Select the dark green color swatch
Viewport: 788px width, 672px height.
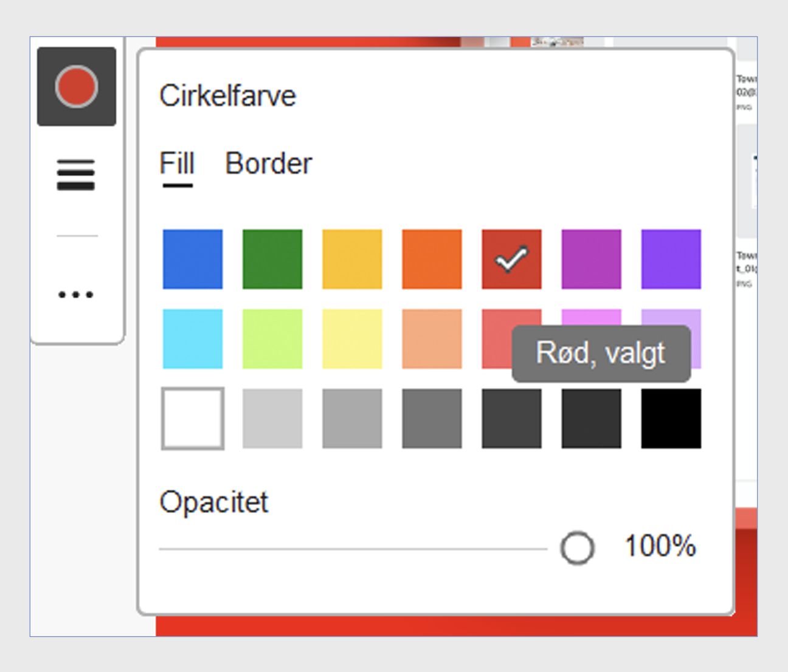272,259
